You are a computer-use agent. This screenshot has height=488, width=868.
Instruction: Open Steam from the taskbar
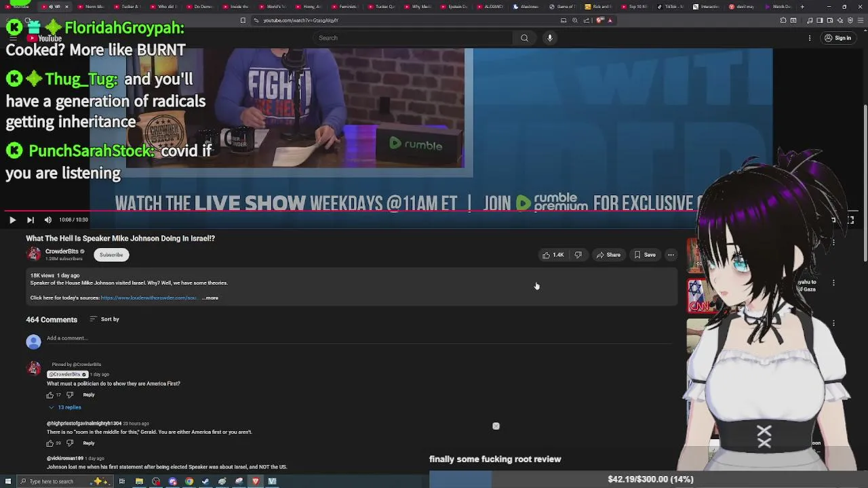pos(205,481)
